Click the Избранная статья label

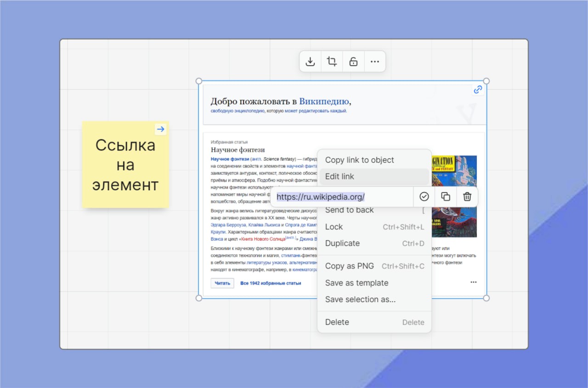tap(229, 142)
